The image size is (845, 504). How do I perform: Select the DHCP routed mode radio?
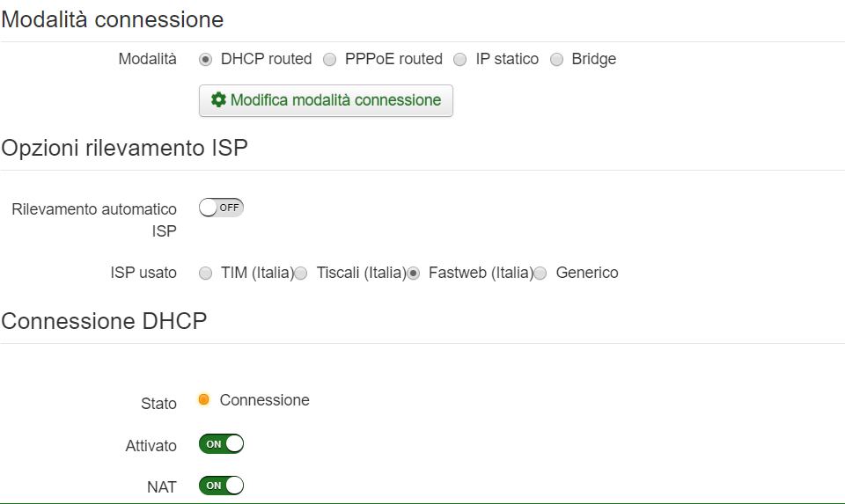[206, 60]
